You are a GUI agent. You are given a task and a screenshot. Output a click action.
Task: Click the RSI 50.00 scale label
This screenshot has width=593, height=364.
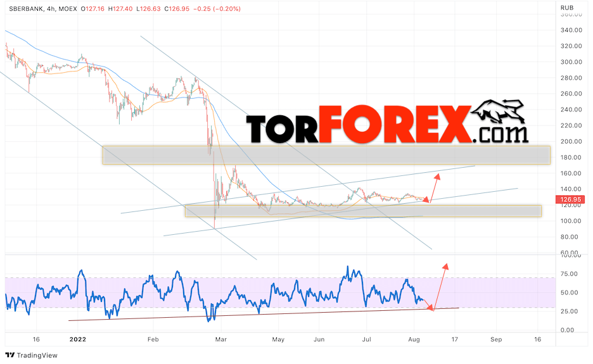coord(570,292)
